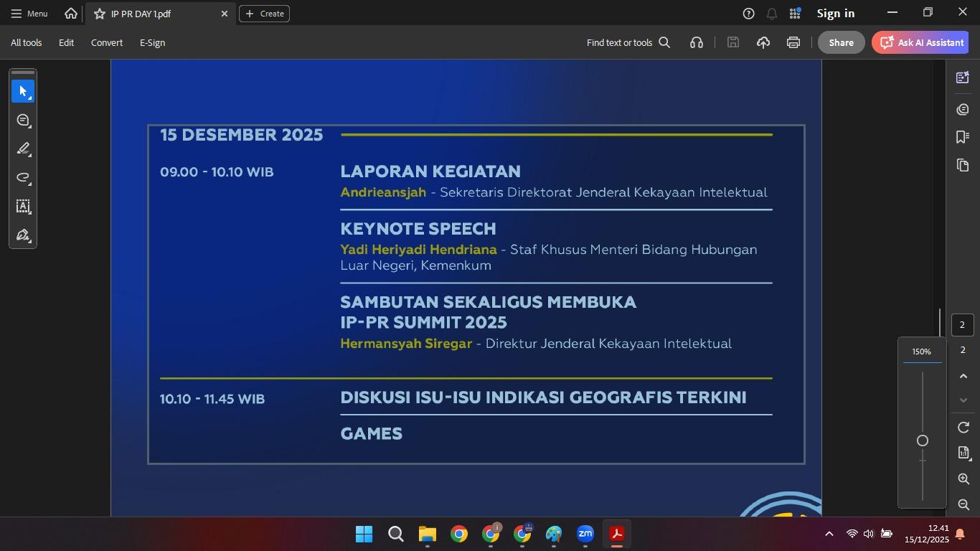The height and width of the screenshot is (551, 980).
Task: Star the IP PR DAY 1.pdf file
Action: pyautogui.click(x=100, y=14)
